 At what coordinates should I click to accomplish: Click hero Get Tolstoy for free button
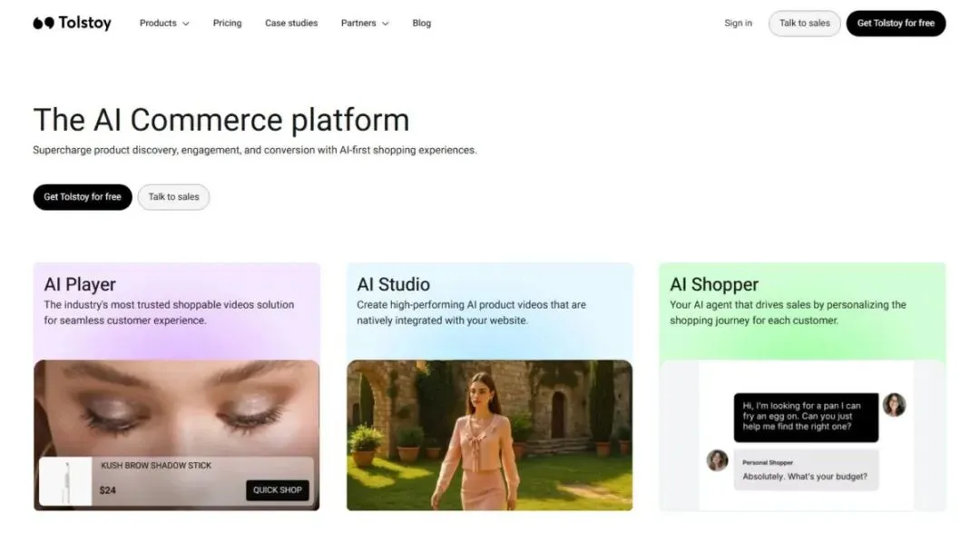(83, 197)
